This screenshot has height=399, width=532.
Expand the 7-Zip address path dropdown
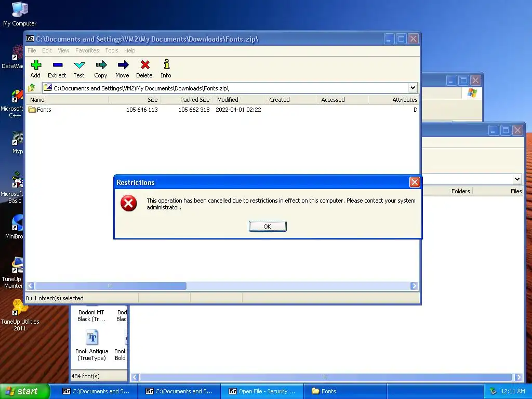[413, 88]
